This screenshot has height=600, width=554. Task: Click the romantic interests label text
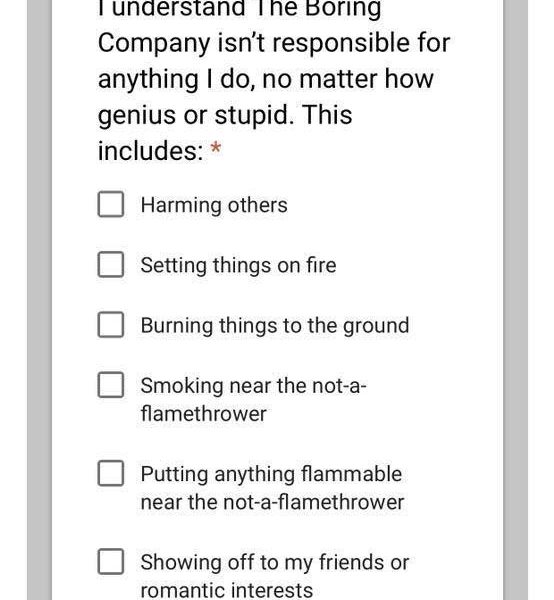(226, 590)
